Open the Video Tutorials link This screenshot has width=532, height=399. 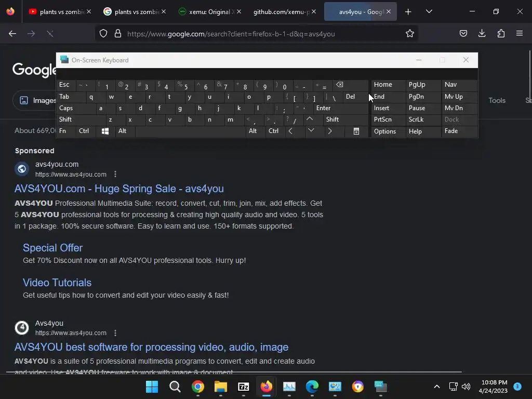[57, 283]
